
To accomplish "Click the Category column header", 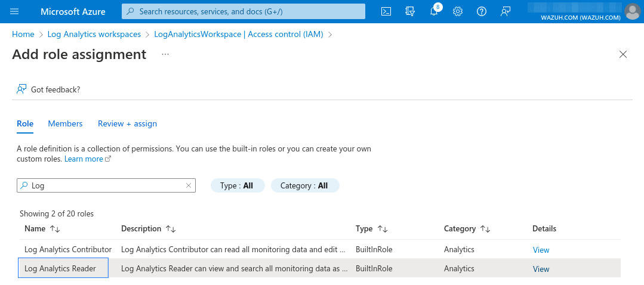I will coord(460,229).
